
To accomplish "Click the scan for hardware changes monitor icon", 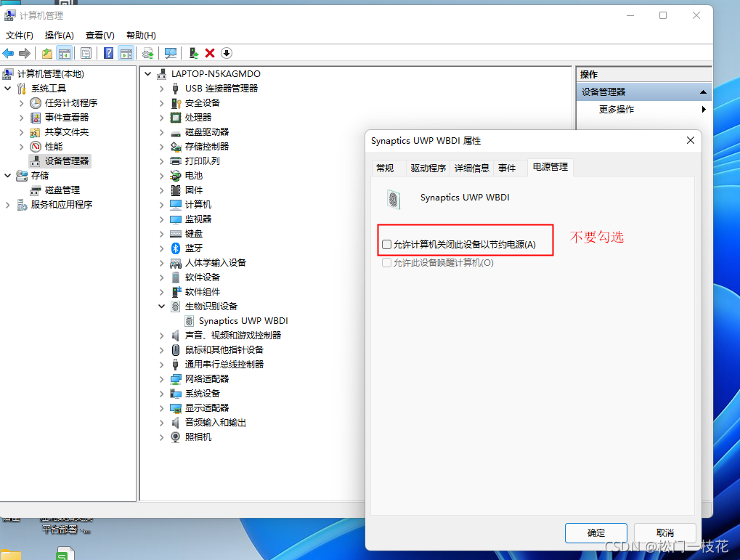I will [171, 53].
